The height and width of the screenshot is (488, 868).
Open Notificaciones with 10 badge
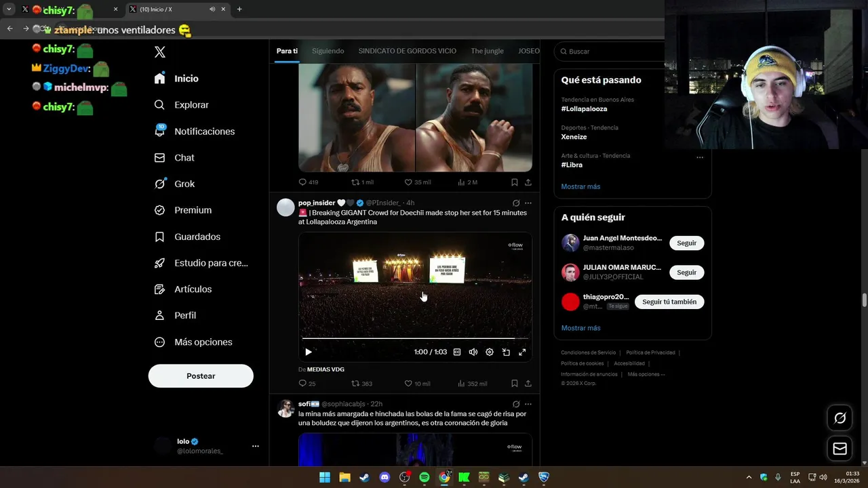195,131
